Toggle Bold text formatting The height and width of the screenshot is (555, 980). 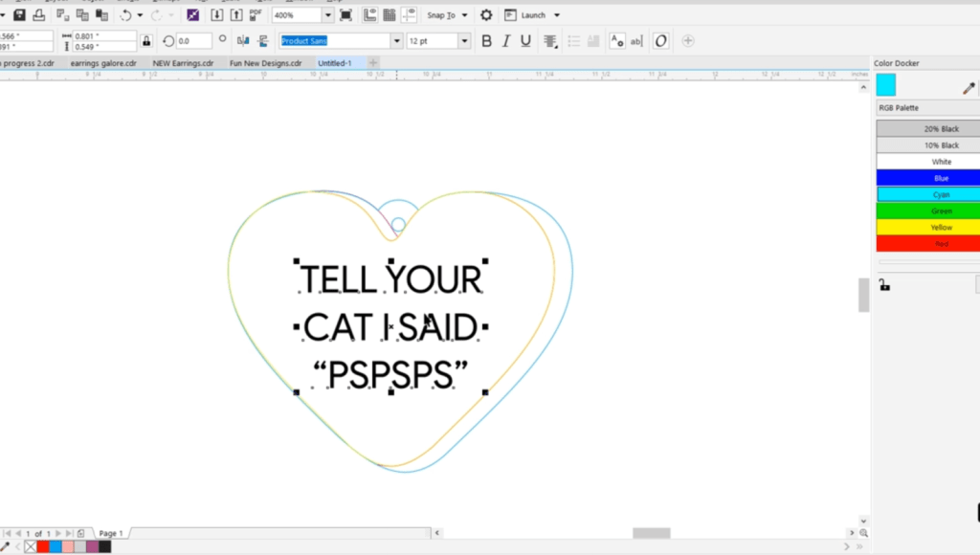(486, 41)
